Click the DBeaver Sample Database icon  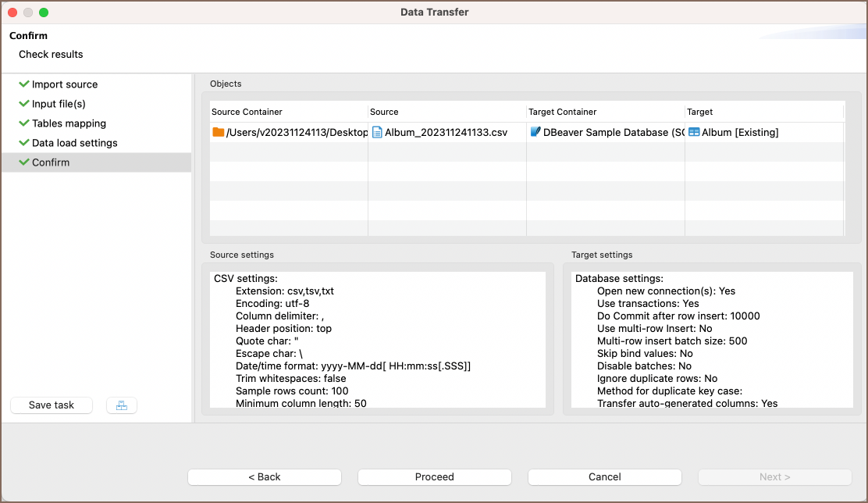click(x=535, y=132)
